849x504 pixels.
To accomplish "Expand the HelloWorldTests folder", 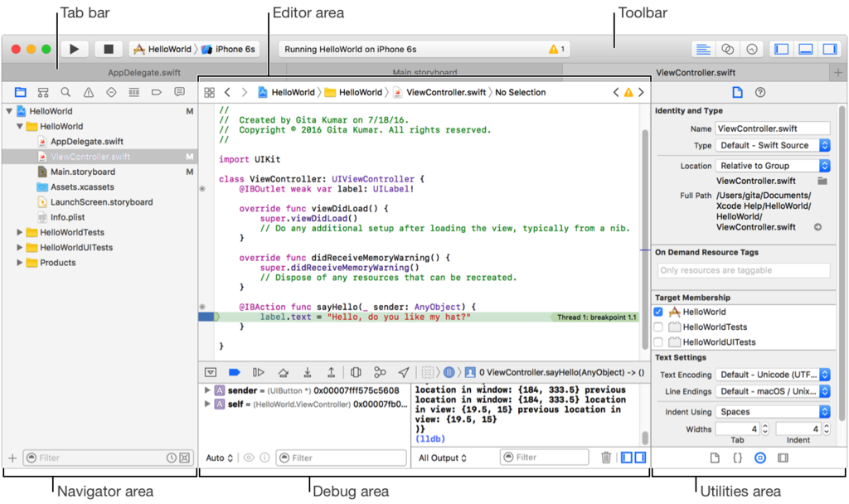I will pos(21,233).
